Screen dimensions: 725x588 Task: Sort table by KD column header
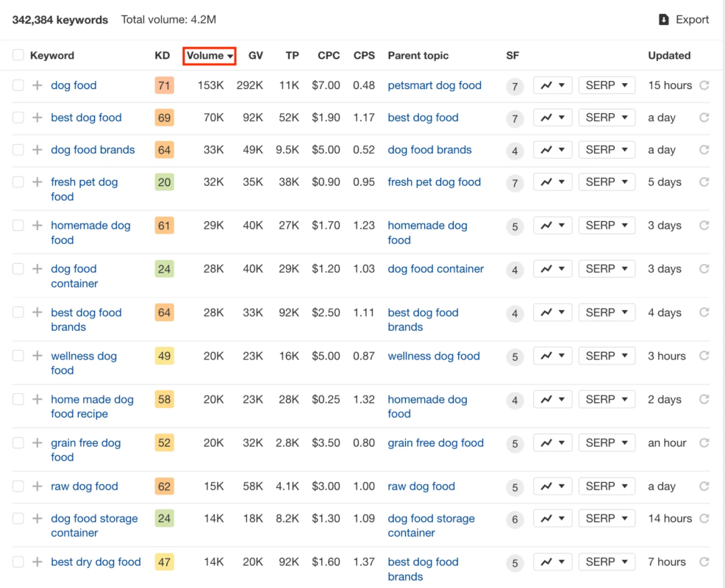click(162, 55)
